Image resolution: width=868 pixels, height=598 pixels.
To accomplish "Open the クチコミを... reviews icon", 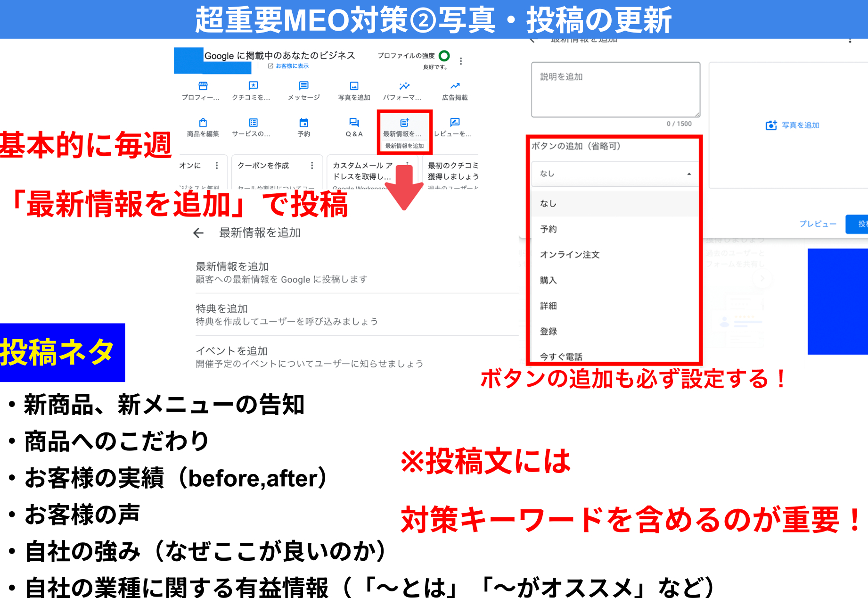I will (253, 86).
